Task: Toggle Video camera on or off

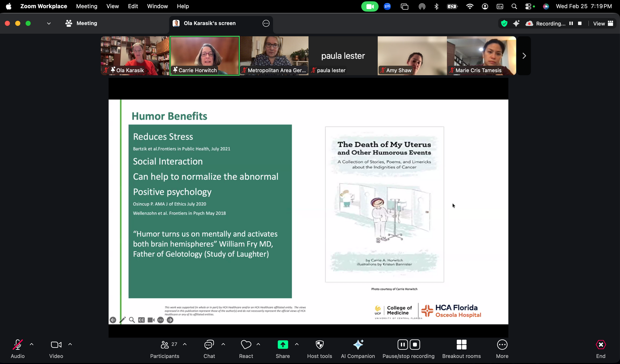Action: [x=56, y=345]
